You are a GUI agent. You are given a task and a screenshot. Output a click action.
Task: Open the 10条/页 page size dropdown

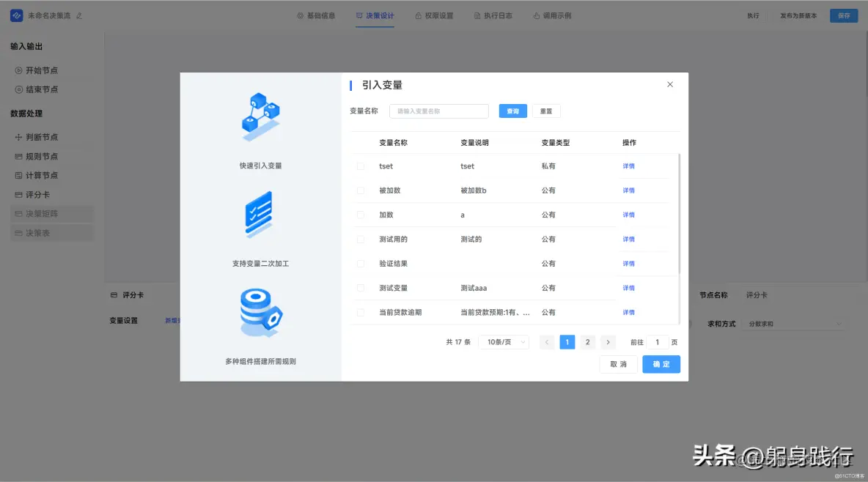tap(504, 341)
